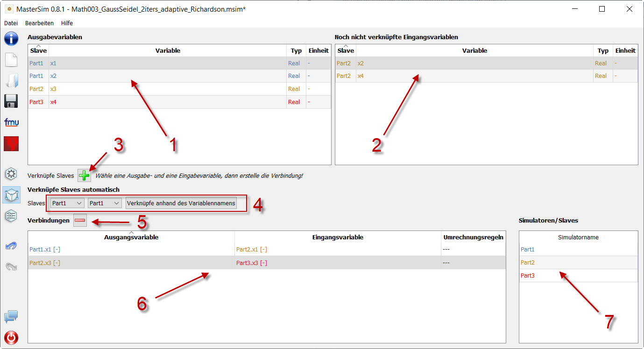Select Part2 in Simulatorname list
The width and height of the screenshot is (644, 349).
pos(578,263)
